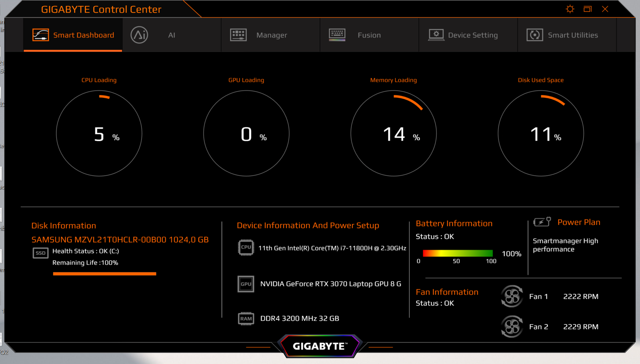Click the Memory Loading label

point(394,80)
